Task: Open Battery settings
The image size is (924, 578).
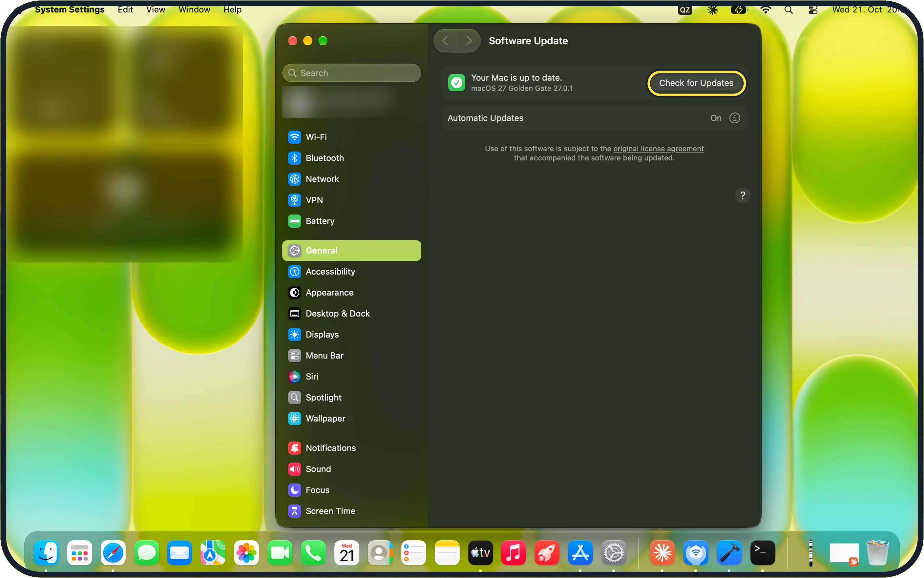Action: point(351,221)
